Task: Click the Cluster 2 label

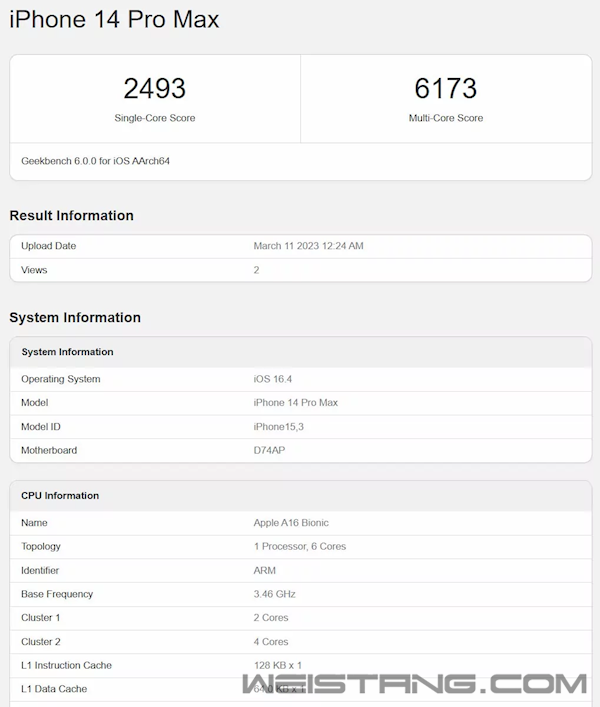Action: coord(41,642)
